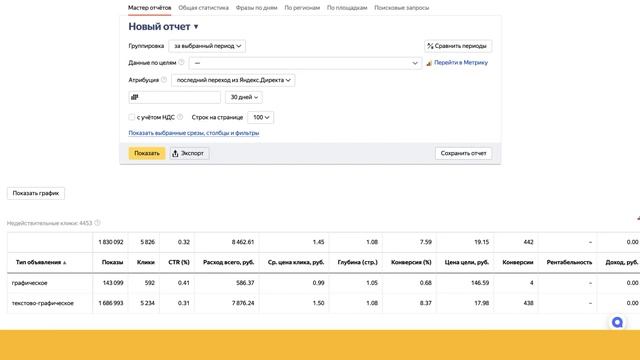
Task: Click the Экспорт button
Action: [189, 153]
